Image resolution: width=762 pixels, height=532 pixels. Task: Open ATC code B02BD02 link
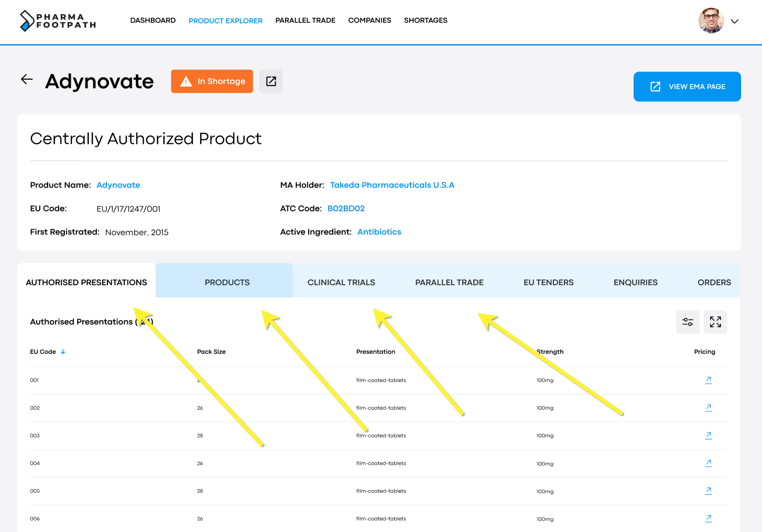pos(346,209)
